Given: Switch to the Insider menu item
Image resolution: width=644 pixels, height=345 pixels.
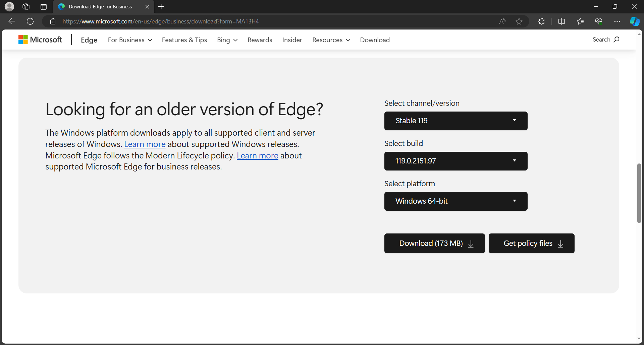Looking at the screenshot, I should pos(292,40).
